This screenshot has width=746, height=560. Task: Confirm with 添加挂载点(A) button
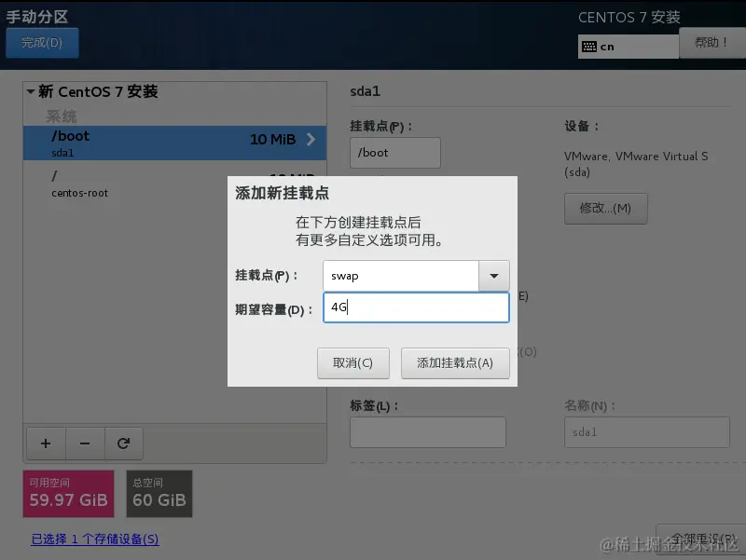(x=455, y=363)
